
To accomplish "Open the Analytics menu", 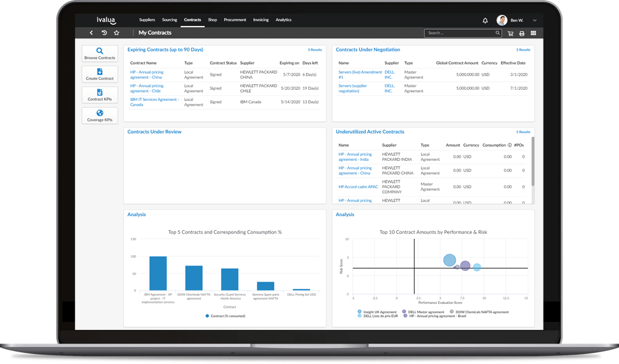I will coord(284,20).
